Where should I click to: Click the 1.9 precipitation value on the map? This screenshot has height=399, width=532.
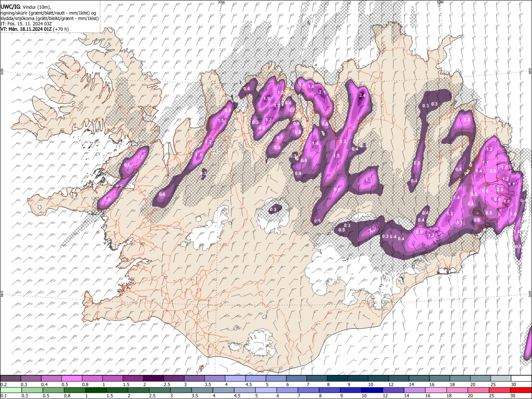(x=266, y=99)
